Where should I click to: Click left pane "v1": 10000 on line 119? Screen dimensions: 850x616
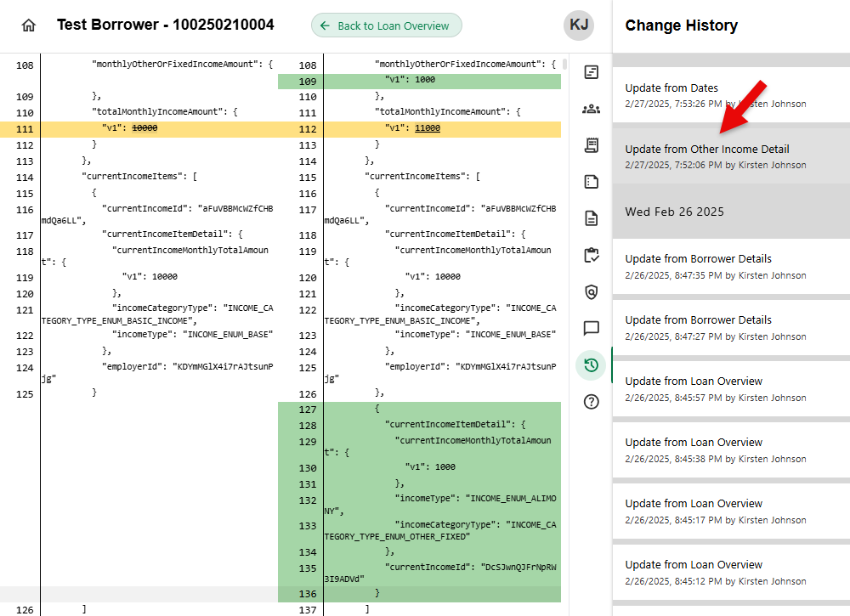pyautogui.click(x=150, y=277)
